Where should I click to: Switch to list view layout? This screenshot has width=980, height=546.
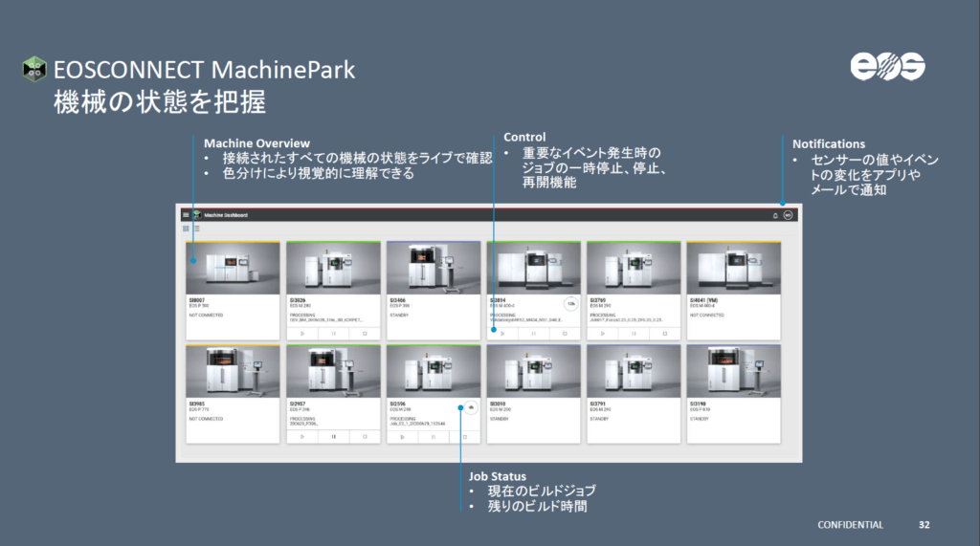pyautogui.click(x=197, y=229)
